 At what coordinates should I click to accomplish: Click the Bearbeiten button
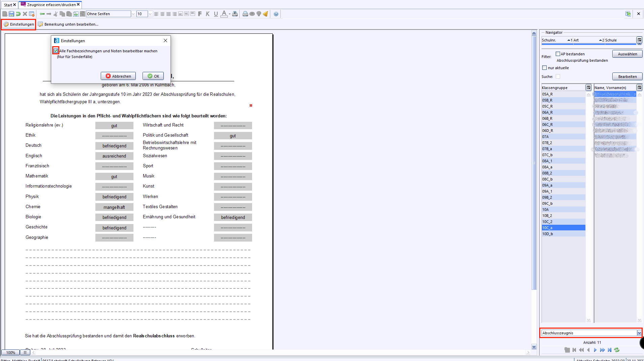point(627,77)
